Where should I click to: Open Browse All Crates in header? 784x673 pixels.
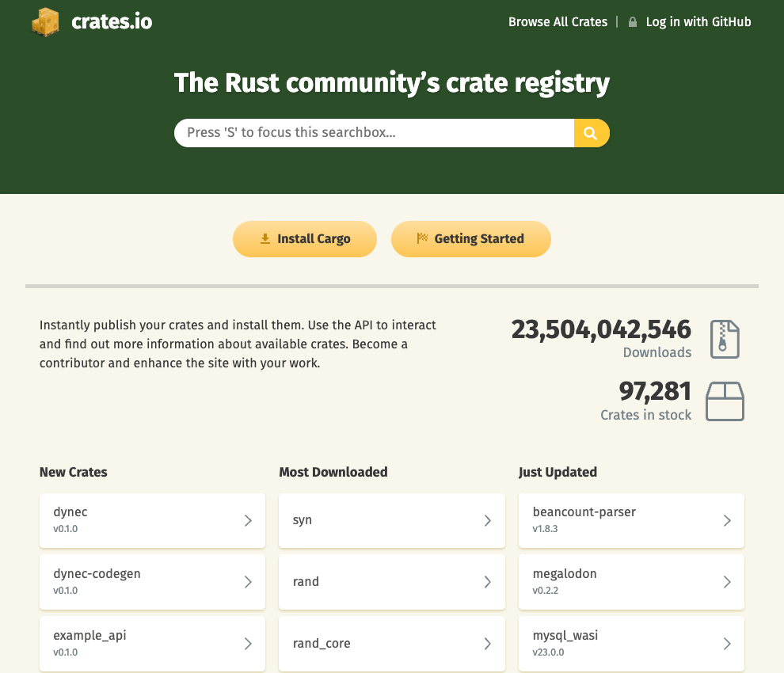pyautogui.click(x=558, y=22)
